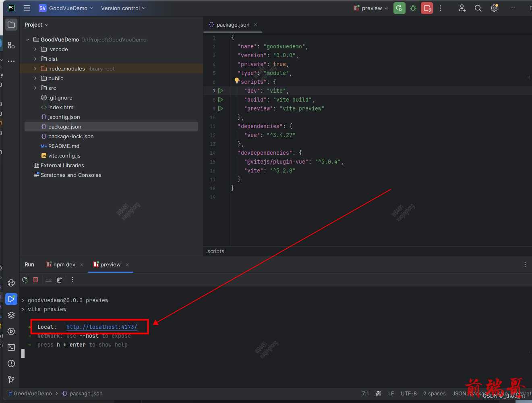Viewport: 532px width, 403px height.
Task: Open Run tool window play icon
Action: coord(11,299)
